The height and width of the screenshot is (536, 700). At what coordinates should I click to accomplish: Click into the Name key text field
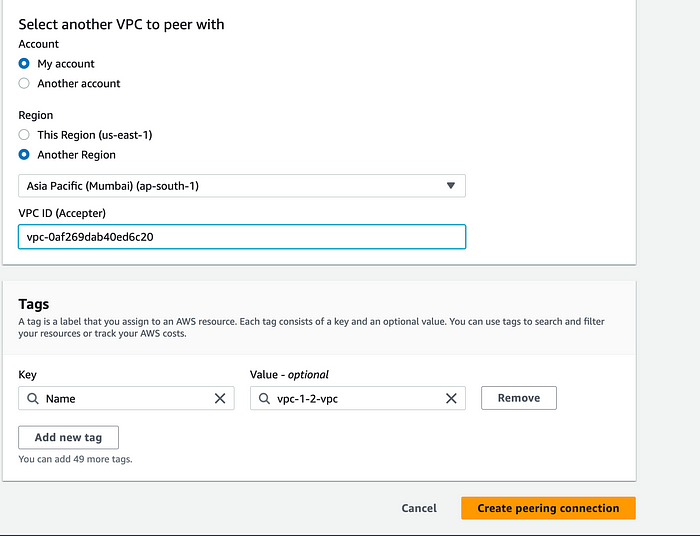pos(126,398)
